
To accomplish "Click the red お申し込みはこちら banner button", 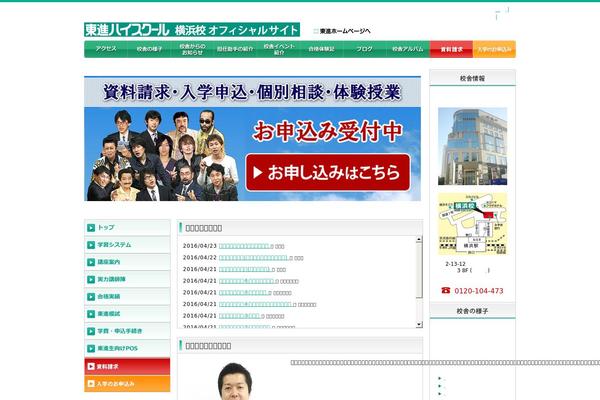I will point(328,173).
